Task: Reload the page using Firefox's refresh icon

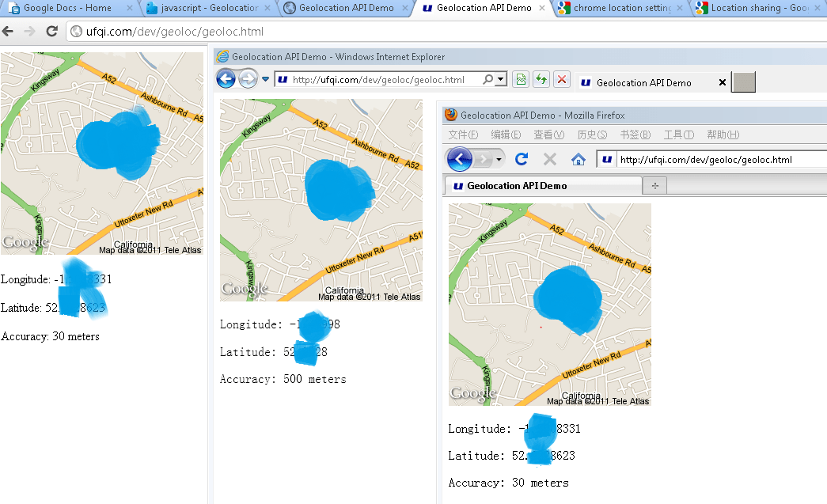Action: tap(521, 158)
